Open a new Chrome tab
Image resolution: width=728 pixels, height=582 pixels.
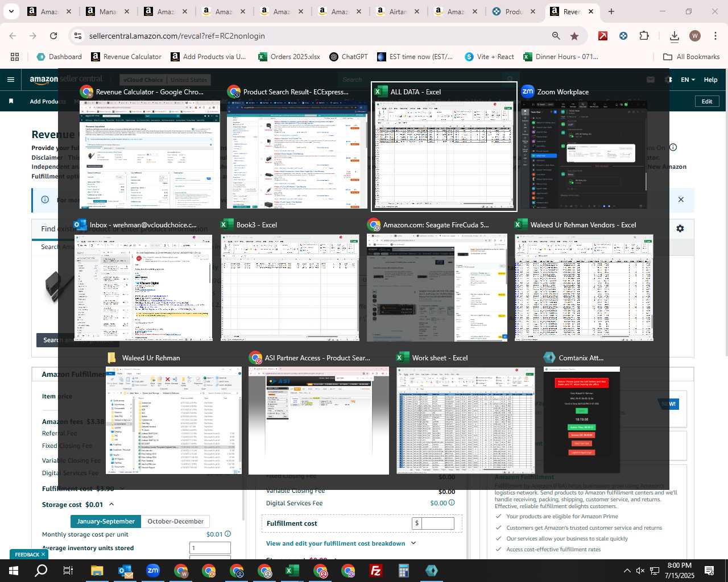(611, 11)
